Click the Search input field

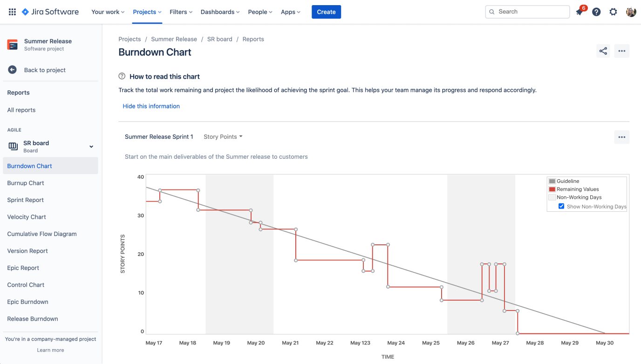coord(531,12)
